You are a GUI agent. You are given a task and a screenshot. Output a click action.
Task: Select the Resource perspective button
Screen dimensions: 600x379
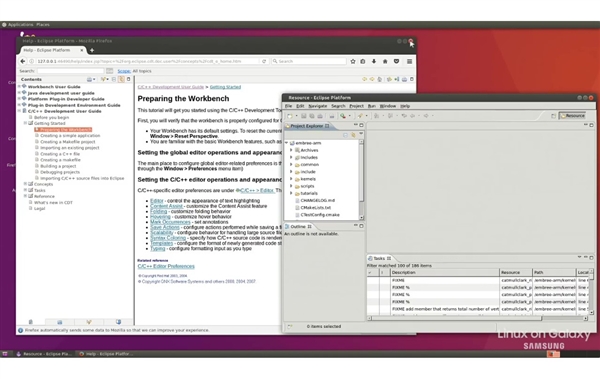point(572,116)
